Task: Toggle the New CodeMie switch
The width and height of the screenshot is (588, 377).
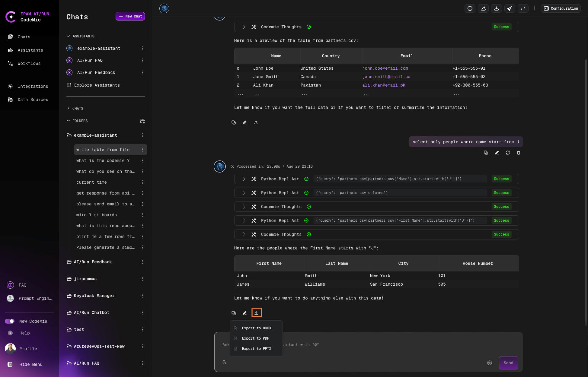Action: tap(10, 321)
